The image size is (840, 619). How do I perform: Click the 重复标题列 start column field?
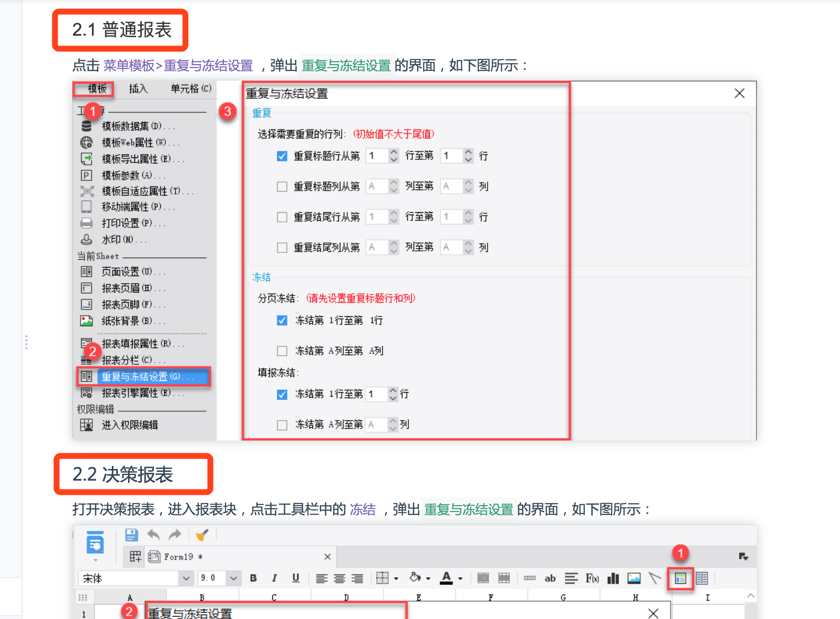(x=377, y=186)
